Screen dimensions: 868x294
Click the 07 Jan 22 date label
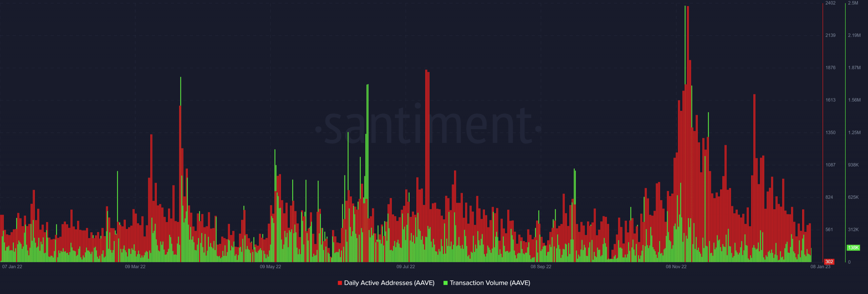pyautogui.click(x=12, y=267)
